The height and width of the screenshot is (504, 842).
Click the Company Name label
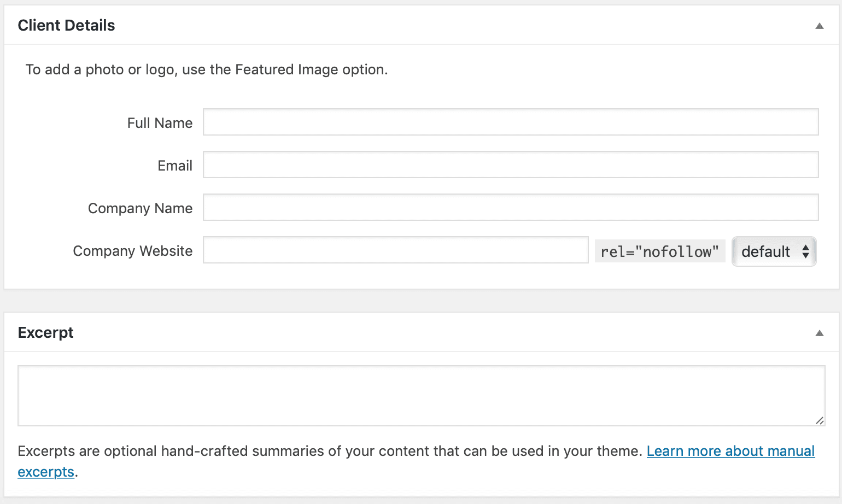tap(140, 208)
